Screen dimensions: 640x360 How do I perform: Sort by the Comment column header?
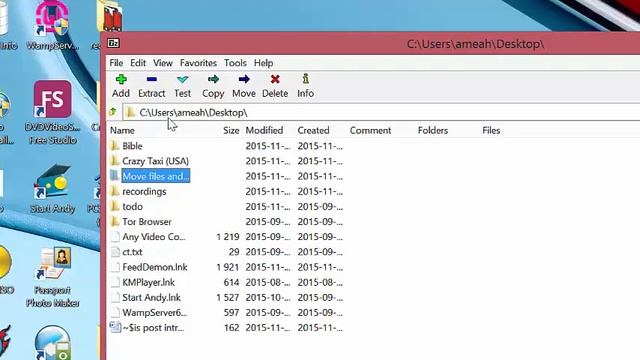click(370, 130)
